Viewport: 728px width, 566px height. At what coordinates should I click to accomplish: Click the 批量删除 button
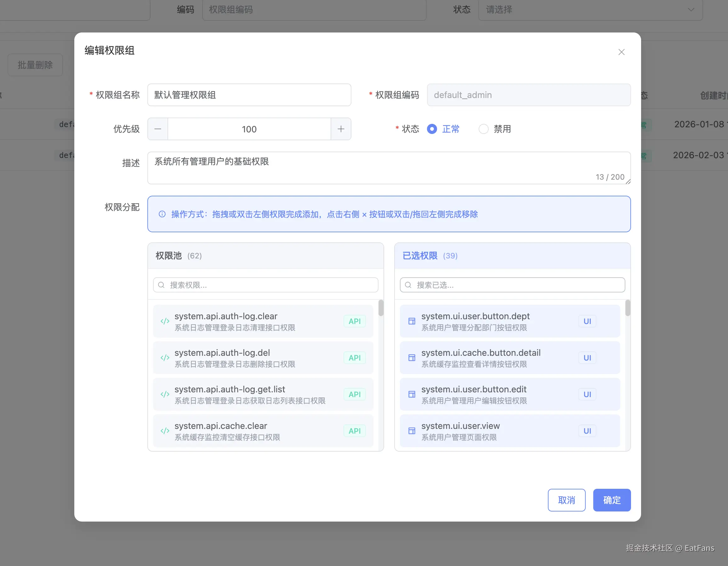click(x=35, y=65)
